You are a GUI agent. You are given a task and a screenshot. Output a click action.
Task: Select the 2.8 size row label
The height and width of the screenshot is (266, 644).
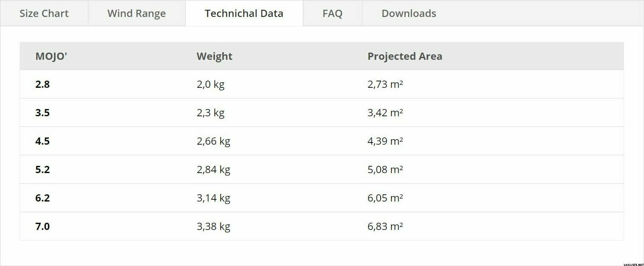tap(42, 84)
